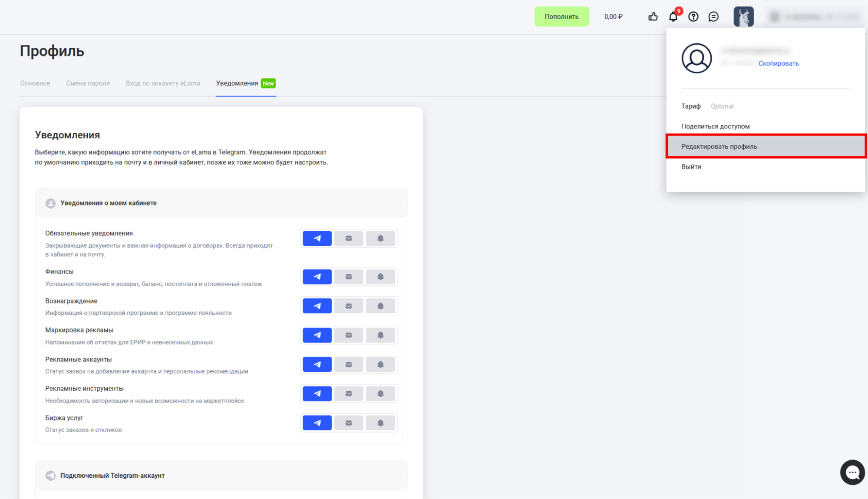Click the Скопировать link
The height and width of the screenshot is (499, 868).
[778, 63]
